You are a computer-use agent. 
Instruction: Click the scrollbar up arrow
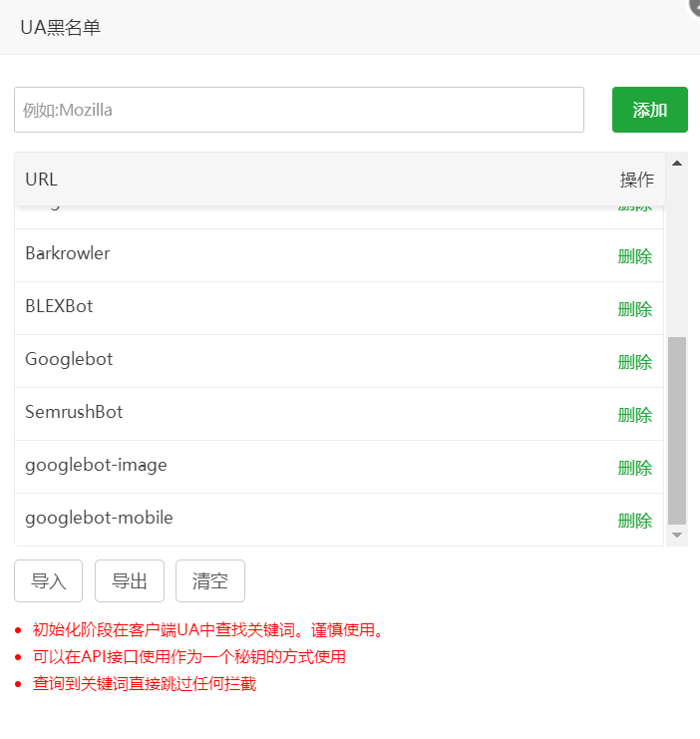[677, 163]
